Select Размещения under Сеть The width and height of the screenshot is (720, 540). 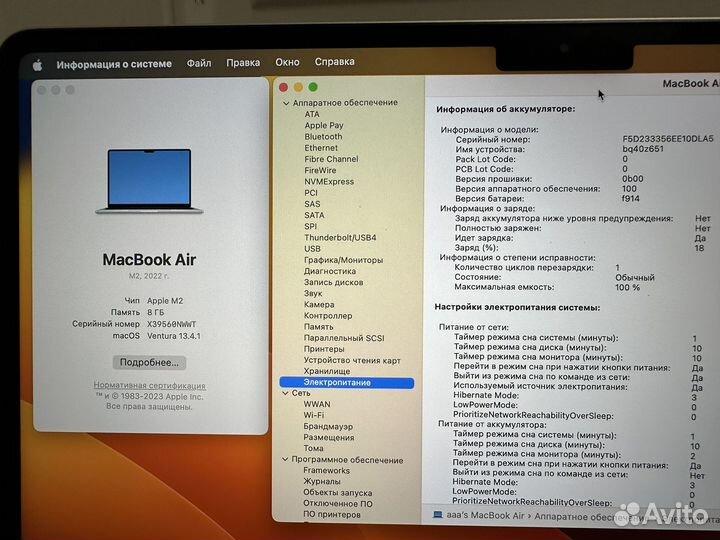[x=328, y=437]
